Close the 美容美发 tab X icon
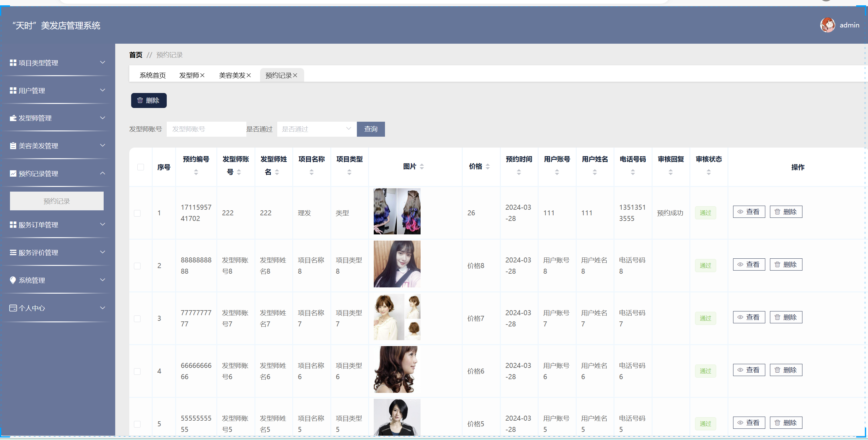 pyautogui.click(x=249, y=76)
